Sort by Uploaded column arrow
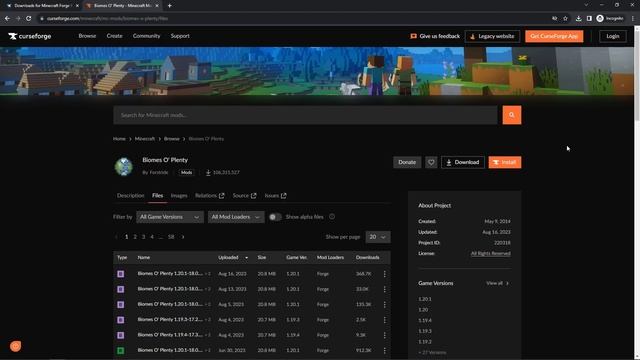The image size is (640, 360). point(246,258)
